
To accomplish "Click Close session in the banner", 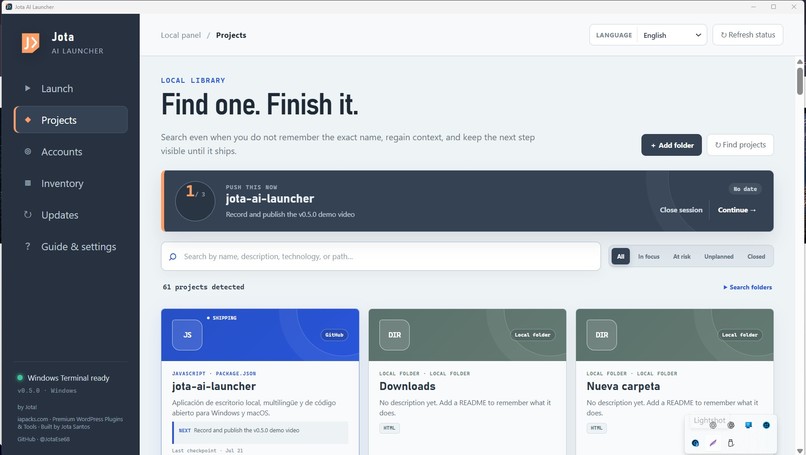I will tap(681, 210).
